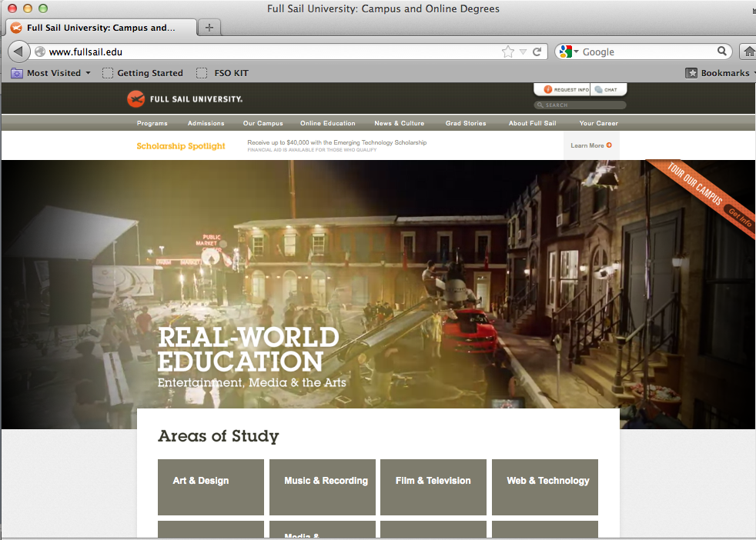Viewport: 756px width, 540px height.
Task: Click the tab's Full Sail favicon
Action: point(16,28)
